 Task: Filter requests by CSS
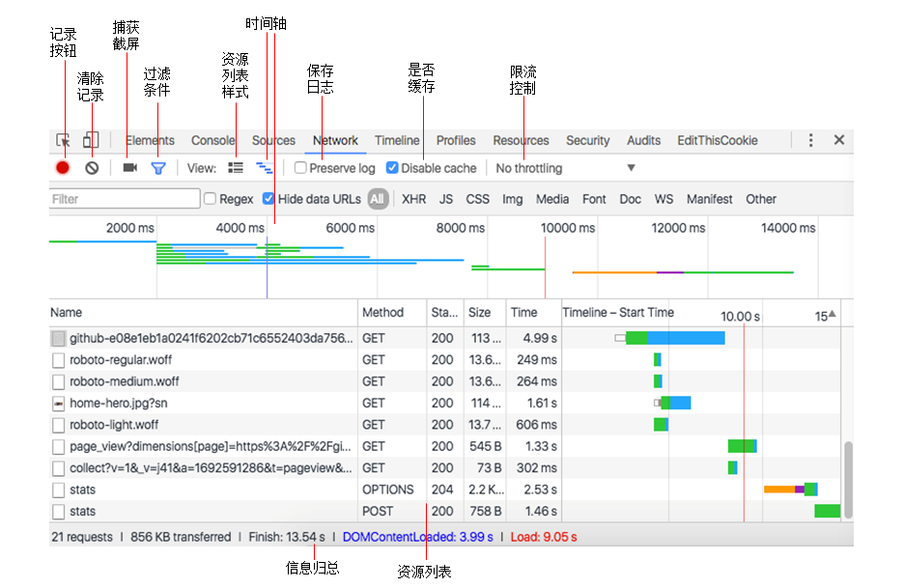pyautogui.click(x=477, y=199)
